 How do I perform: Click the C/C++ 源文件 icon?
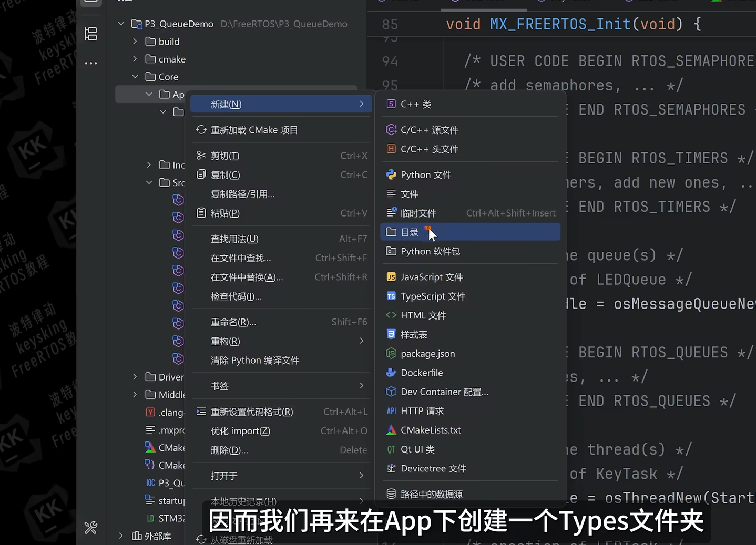click(x=391, y=130)
